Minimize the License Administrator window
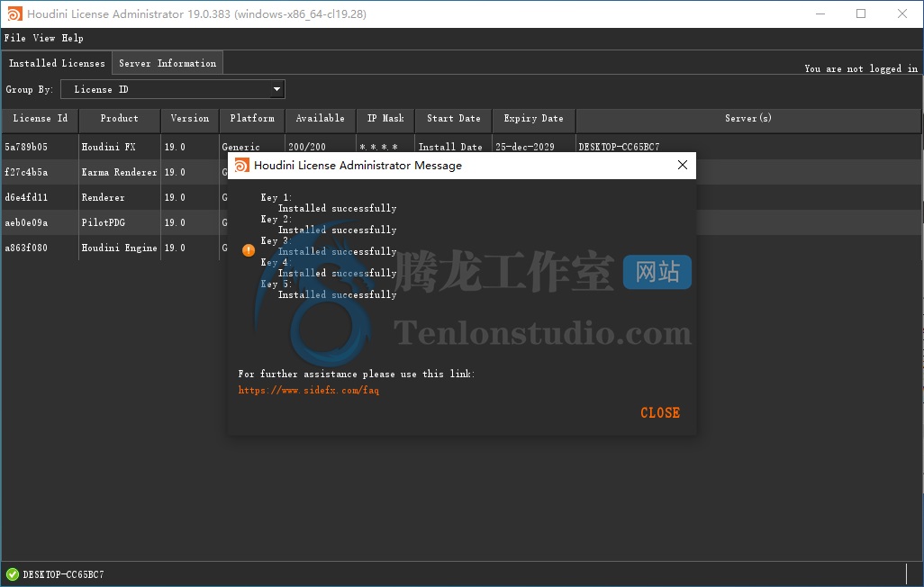The width and height of the screenshot is (924, 587). [x=820, y=14]
